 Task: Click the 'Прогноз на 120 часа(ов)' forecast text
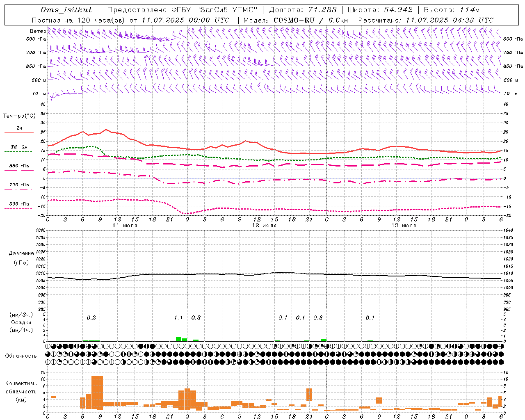[79, 20]
